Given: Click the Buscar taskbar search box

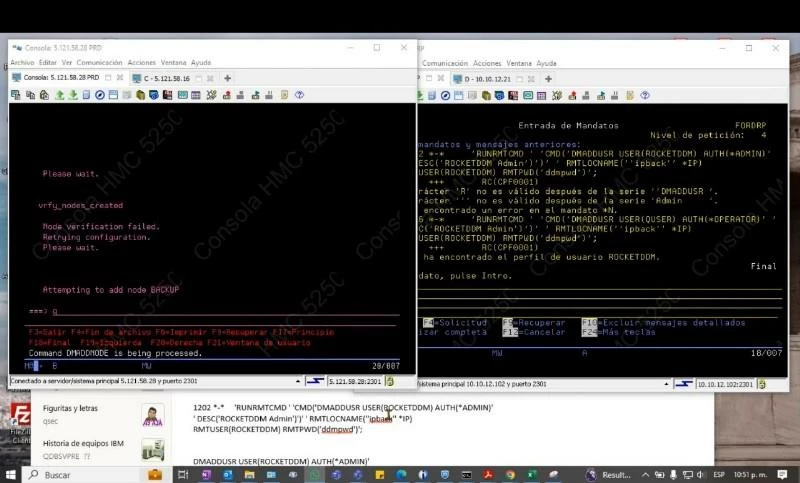Looking at the screenshot, I should pyautogui.click(x=97, y=475).
